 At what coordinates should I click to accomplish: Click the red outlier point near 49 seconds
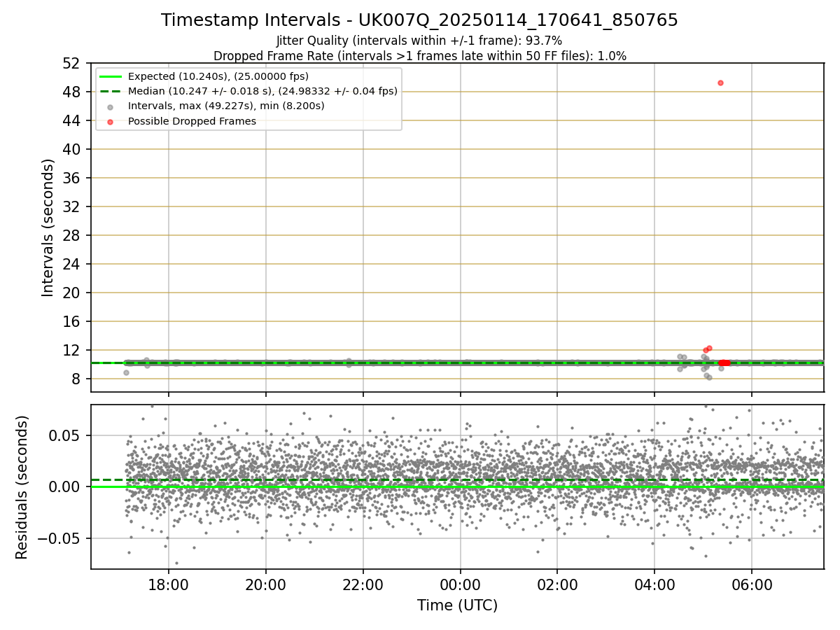coord(720,83)
